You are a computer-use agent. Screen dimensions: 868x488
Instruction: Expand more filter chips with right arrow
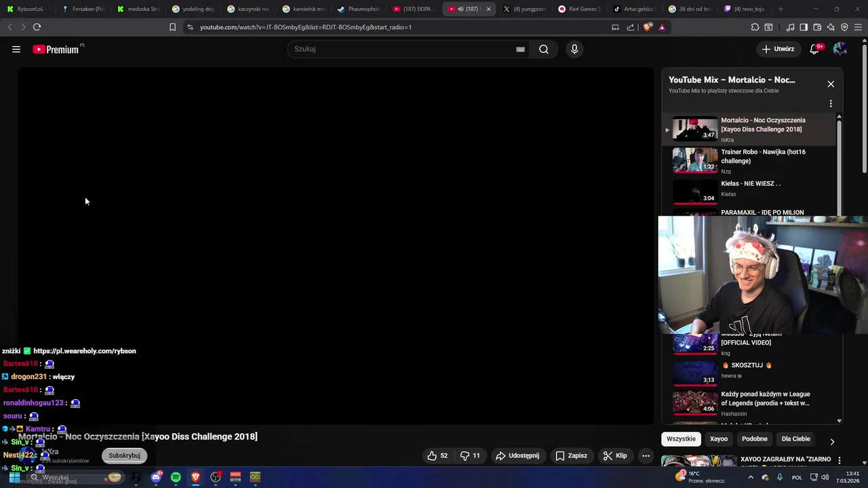[x=832, y=441]
